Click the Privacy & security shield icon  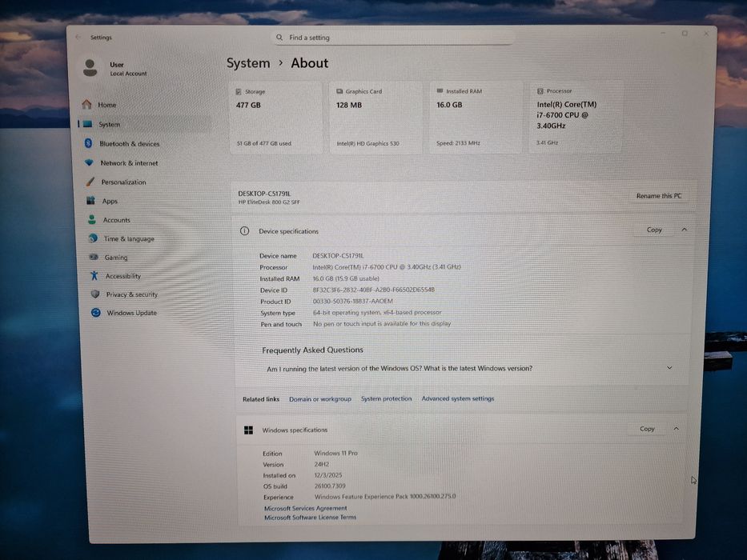pos(95,294)
